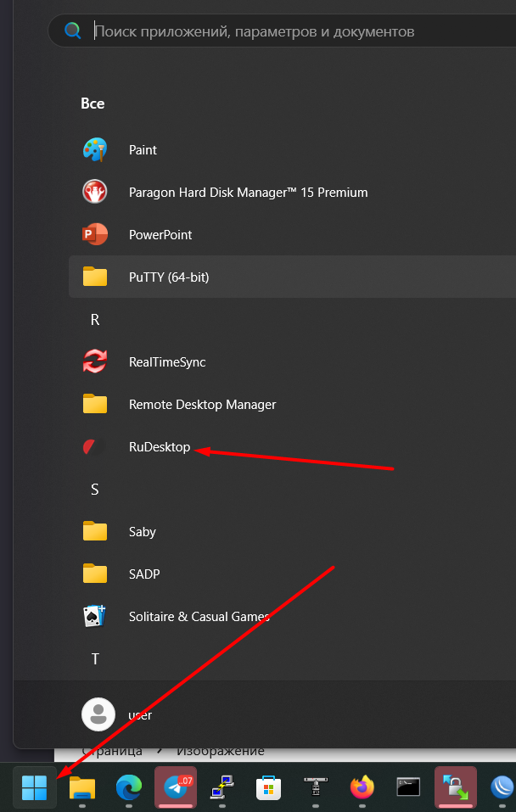Open Paragon Hard Disk Manager 15 Premium
The image size is (516, 812).
(x=248, y=193)
